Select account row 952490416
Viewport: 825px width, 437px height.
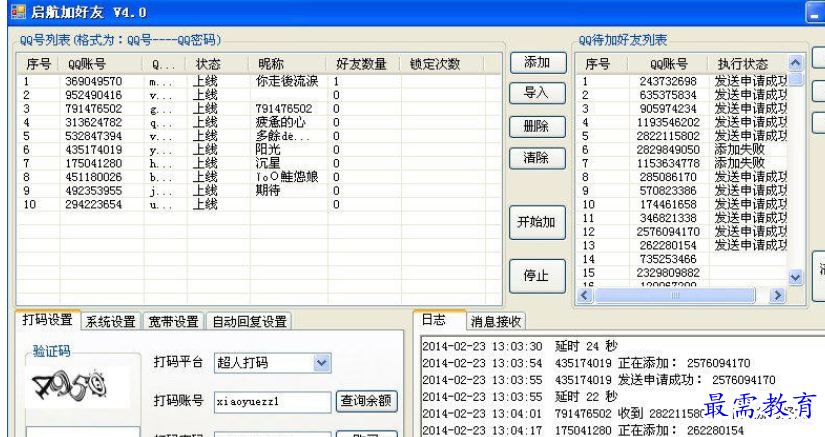pyautogui.click(x=259, y=95)
